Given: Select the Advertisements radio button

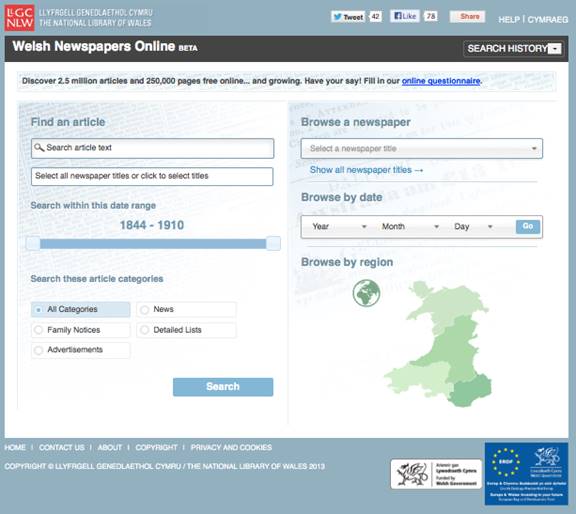Looking at the screenshot, I should click(38, 350).
